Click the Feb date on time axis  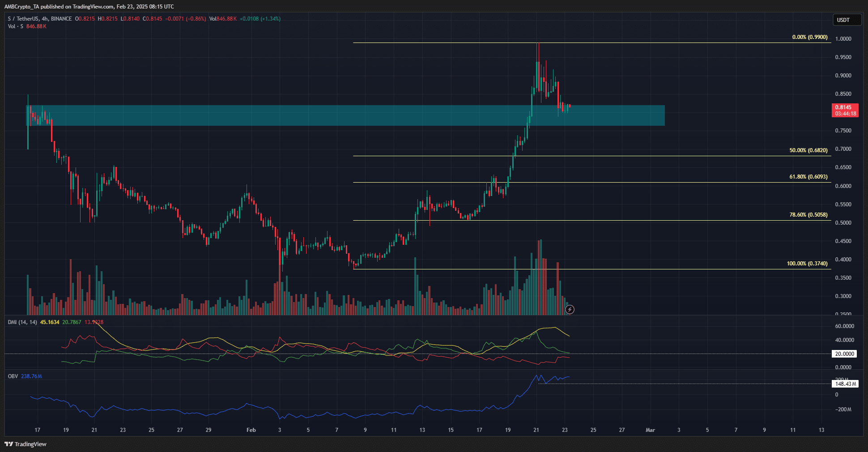251,430
